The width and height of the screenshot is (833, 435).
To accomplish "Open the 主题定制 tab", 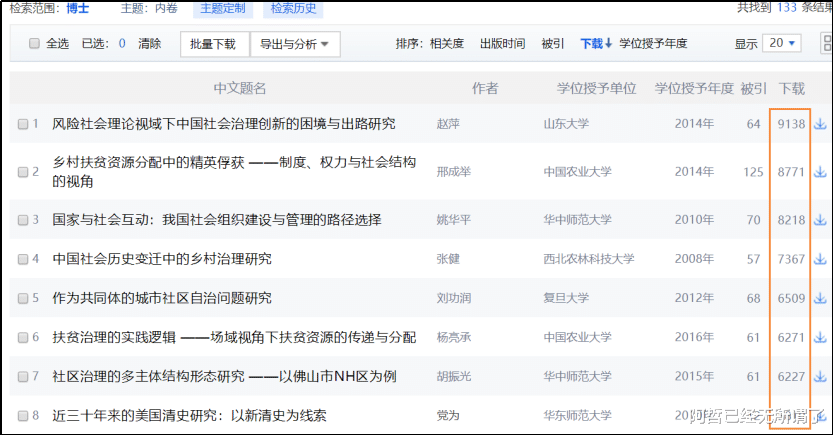I will [223, 8].
